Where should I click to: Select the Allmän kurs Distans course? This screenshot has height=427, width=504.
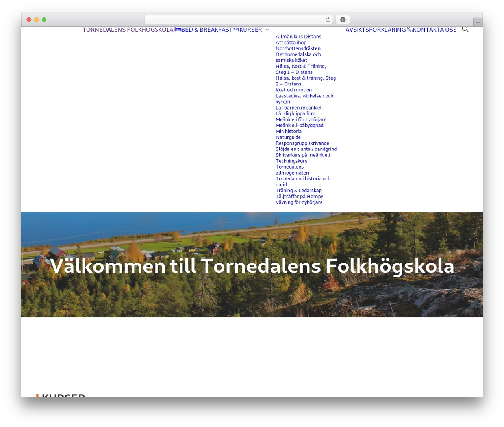(x=298, y=37)
